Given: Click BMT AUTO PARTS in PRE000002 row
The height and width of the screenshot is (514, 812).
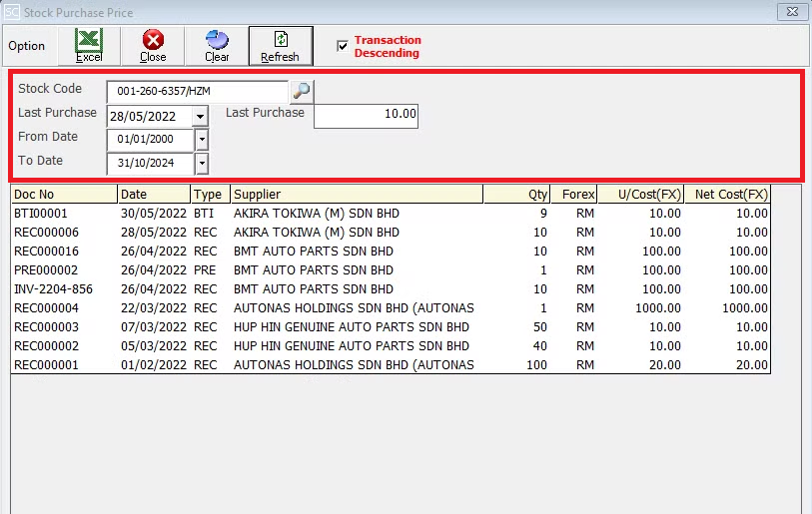Looking at the screenshot, I should pyautogui.click(x=314, y=270).
